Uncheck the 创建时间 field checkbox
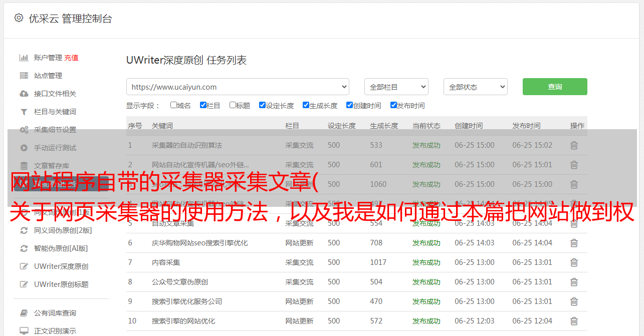 tap(349, 105)
